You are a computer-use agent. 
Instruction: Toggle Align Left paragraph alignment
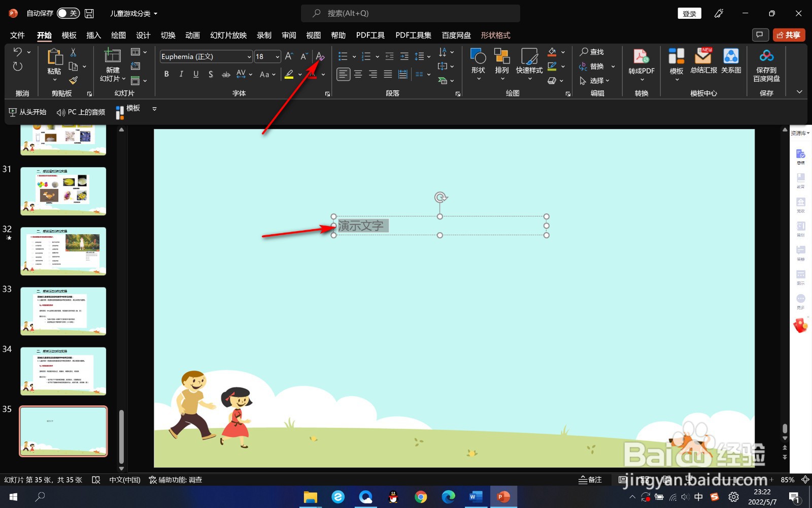click(x=344, y=74)
